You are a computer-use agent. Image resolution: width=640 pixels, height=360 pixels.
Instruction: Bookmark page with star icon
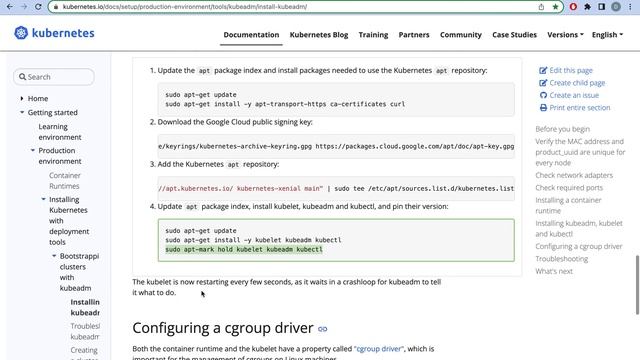tap(555, 7)
